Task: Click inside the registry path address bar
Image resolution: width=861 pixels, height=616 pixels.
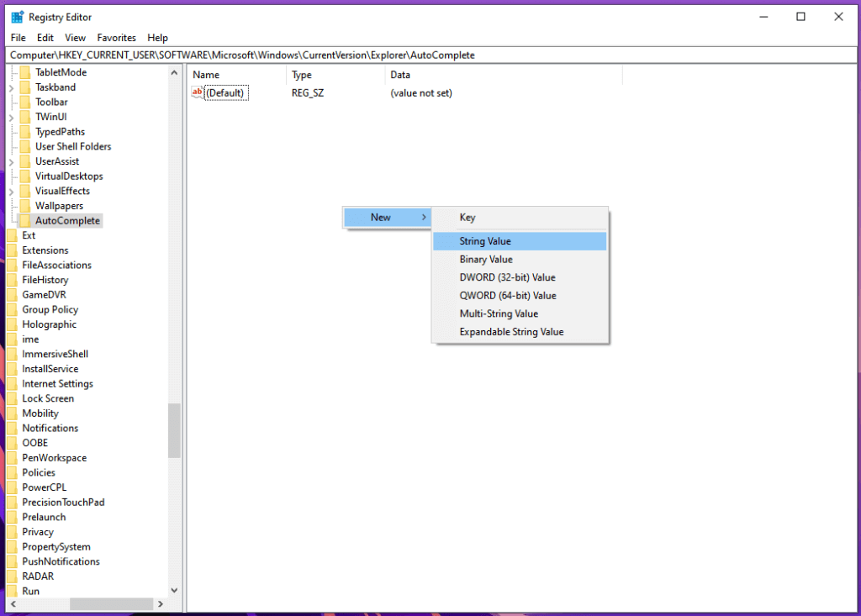Action: 336,54
